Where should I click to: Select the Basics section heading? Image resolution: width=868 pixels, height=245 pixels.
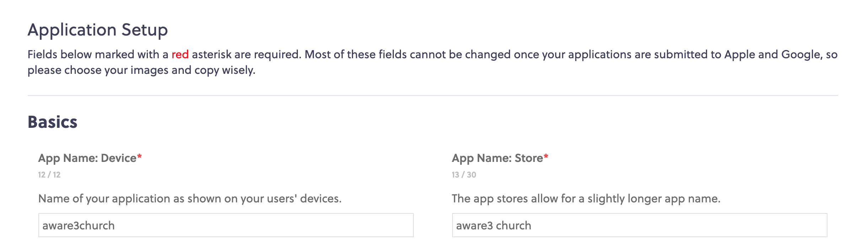52,122
